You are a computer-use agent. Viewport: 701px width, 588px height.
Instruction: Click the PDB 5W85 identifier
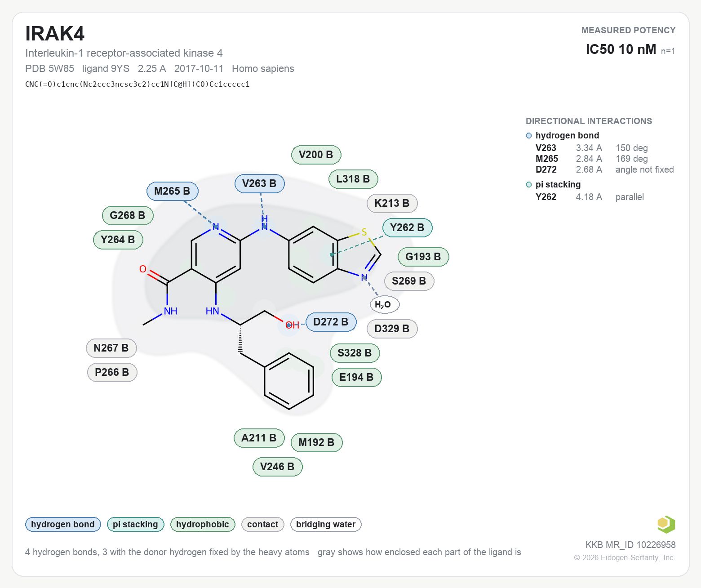pos(50,69)
